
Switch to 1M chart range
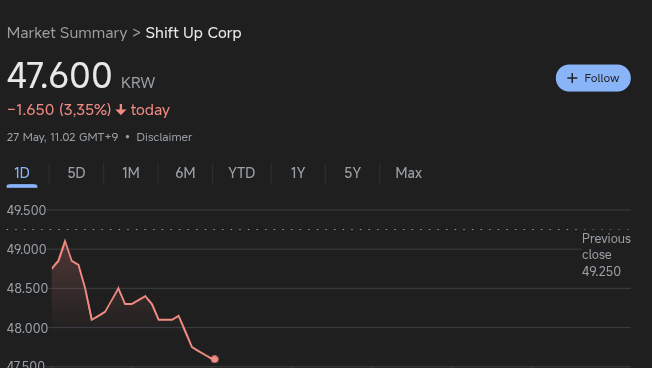pos(131,173)
